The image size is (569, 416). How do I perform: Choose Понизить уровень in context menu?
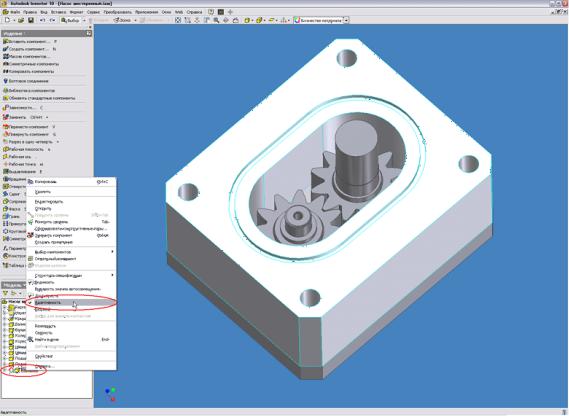[x=71, y=222]
